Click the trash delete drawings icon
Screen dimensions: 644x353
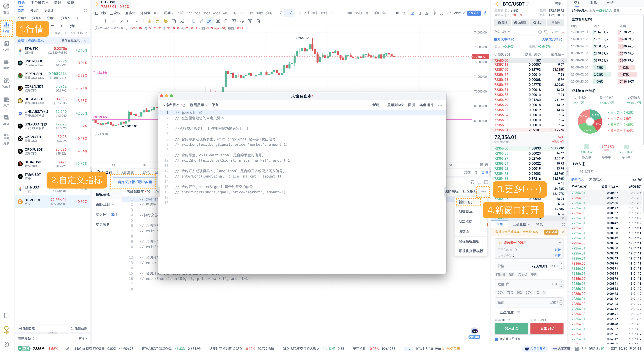[258, 21]
